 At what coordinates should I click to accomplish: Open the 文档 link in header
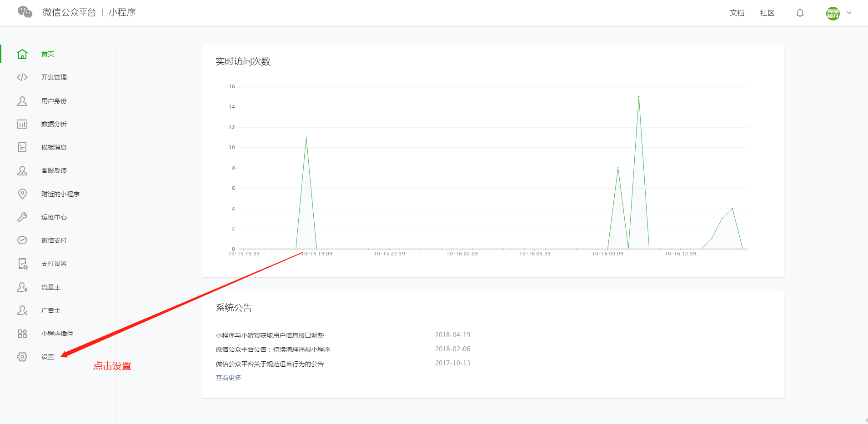click(737, 13)
